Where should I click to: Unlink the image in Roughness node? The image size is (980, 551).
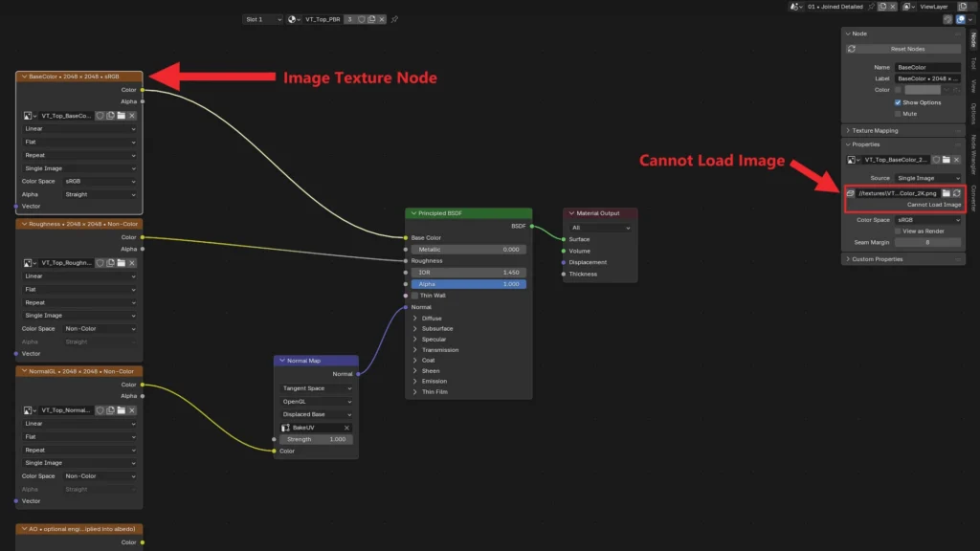132,263
